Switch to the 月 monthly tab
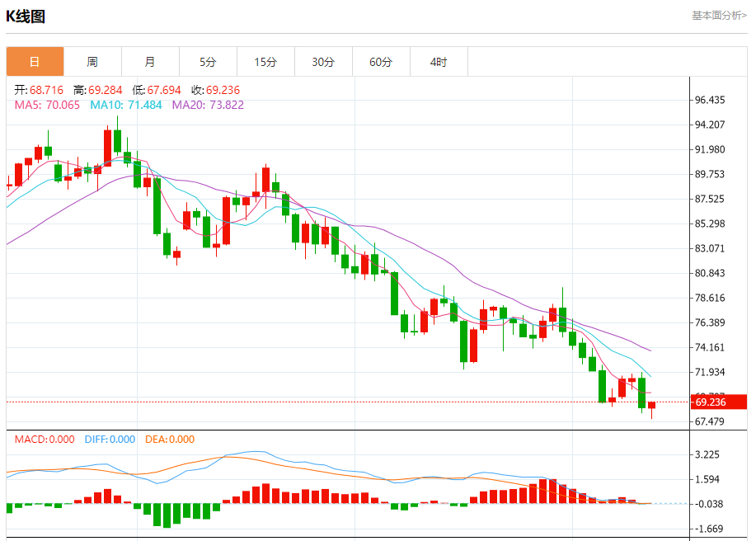This screenshot has width=756, height=541. [x=150, y=62]
